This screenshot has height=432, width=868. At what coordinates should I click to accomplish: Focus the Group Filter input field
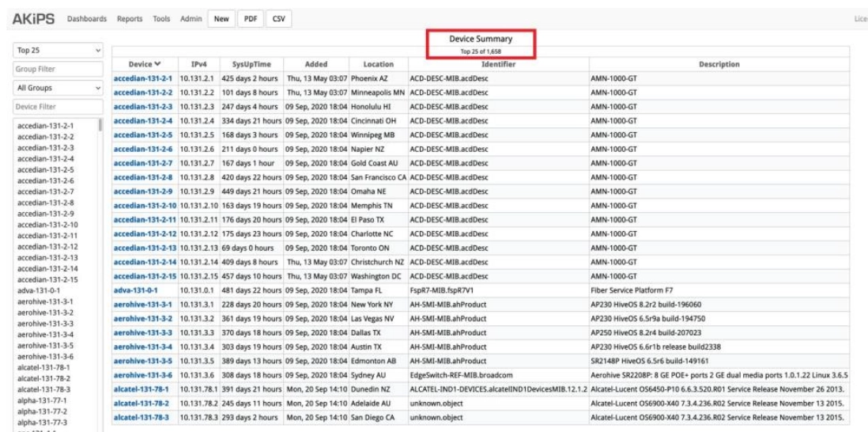click(58, 70)
